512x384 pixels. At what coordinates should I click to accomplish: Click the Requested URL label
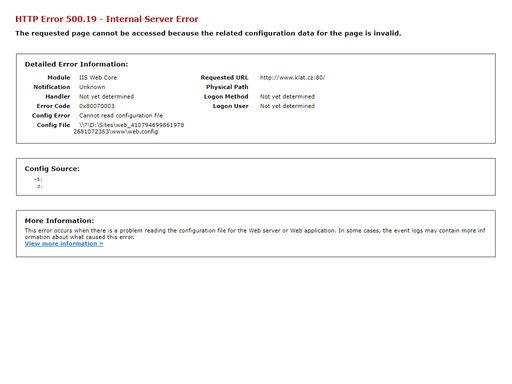pos(224,77)
